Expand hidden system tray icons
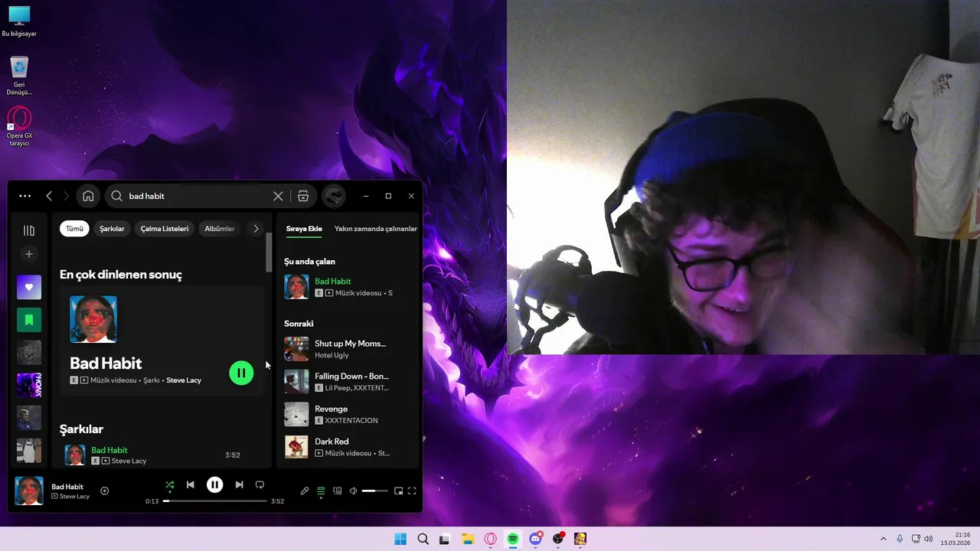 (883, 539)
